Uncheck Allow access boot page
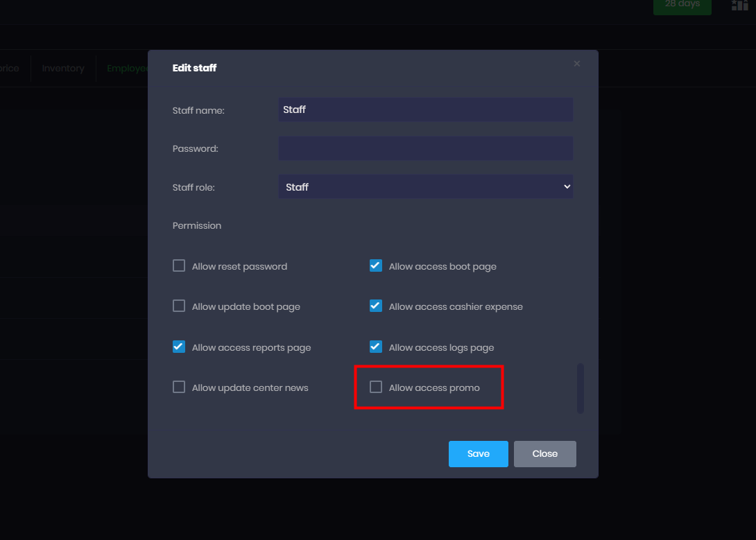This screenshot has width=756, height=540. point(376,266)
